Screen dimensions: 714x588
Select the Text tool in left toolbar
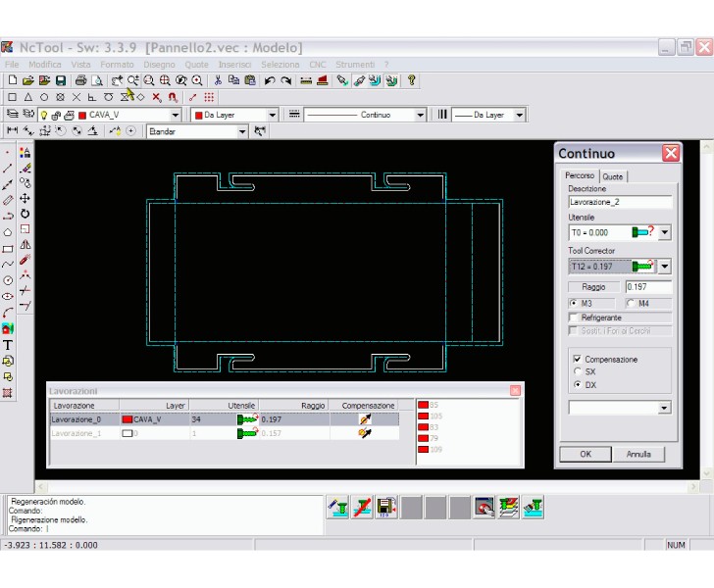(x=8, y=345)
